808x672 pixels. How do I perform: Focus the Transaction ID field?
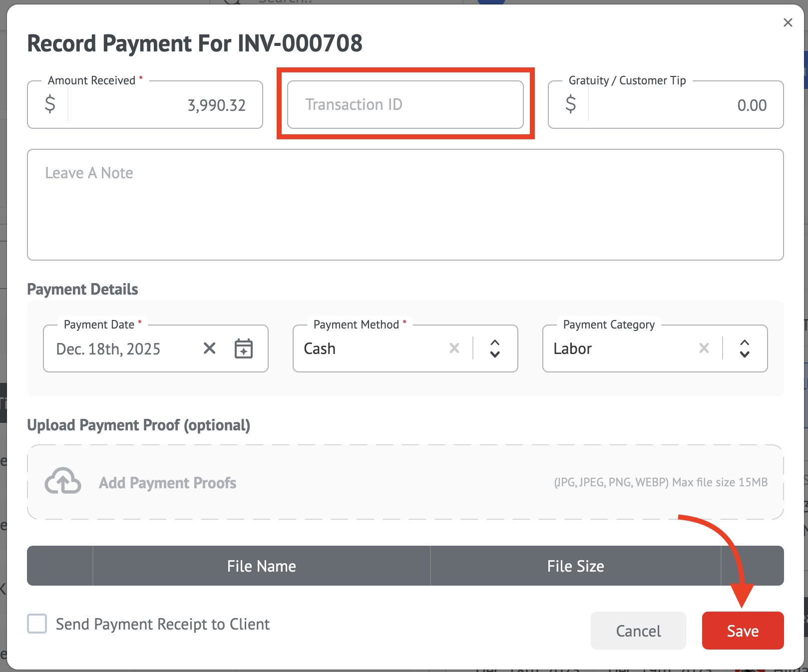pyautogui.click(x=405, y=105)
